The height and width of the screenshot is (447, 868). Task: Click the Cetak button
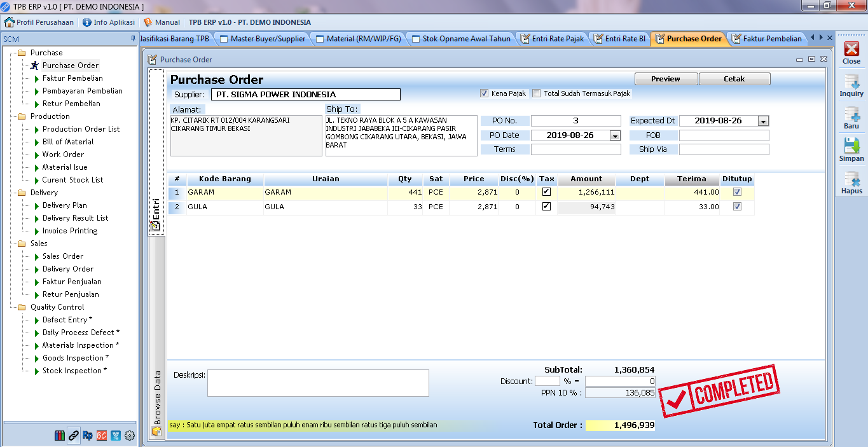pos(734,79)
